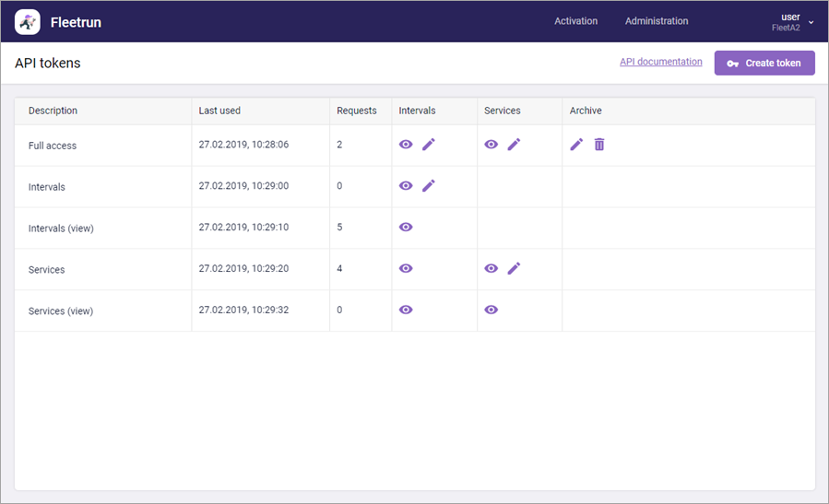Click Services edit pencil in Services row
The width and height of the screenshot is (829, 504).
point(514,268)
